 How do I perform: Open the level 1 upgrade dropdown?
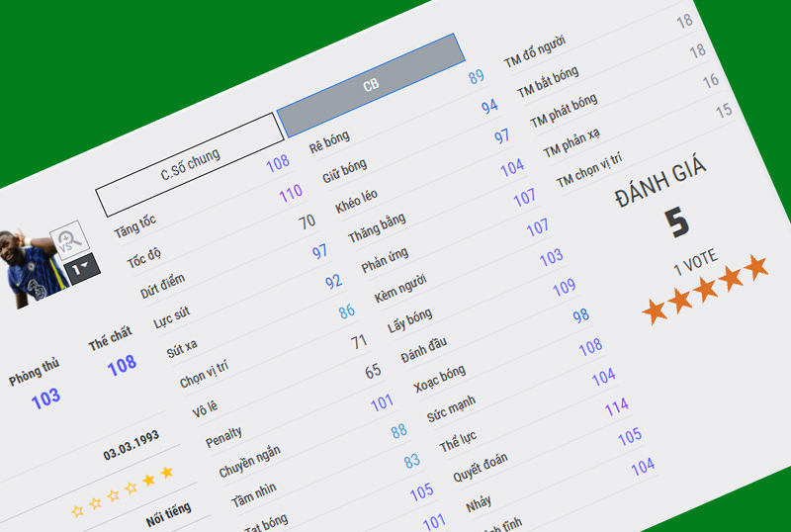[x=81, y=267]
